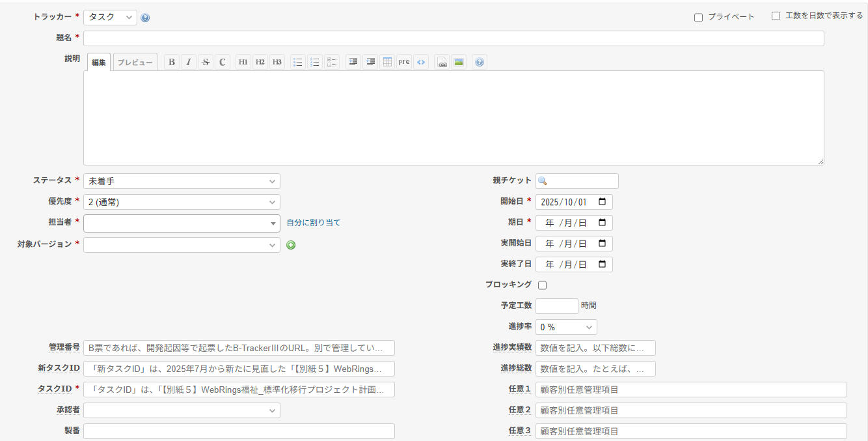Insert a highlighted code block
Screen dimensions: 868x441
pos(421,62)
